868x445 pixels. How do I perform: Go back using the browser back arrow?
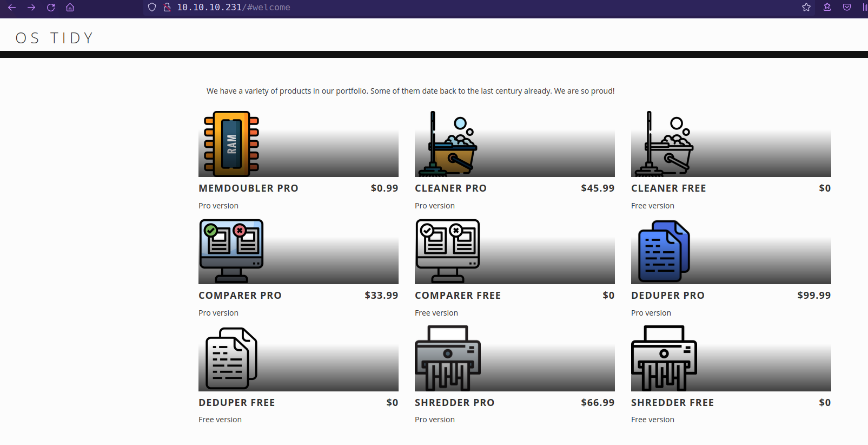(12, 8)
